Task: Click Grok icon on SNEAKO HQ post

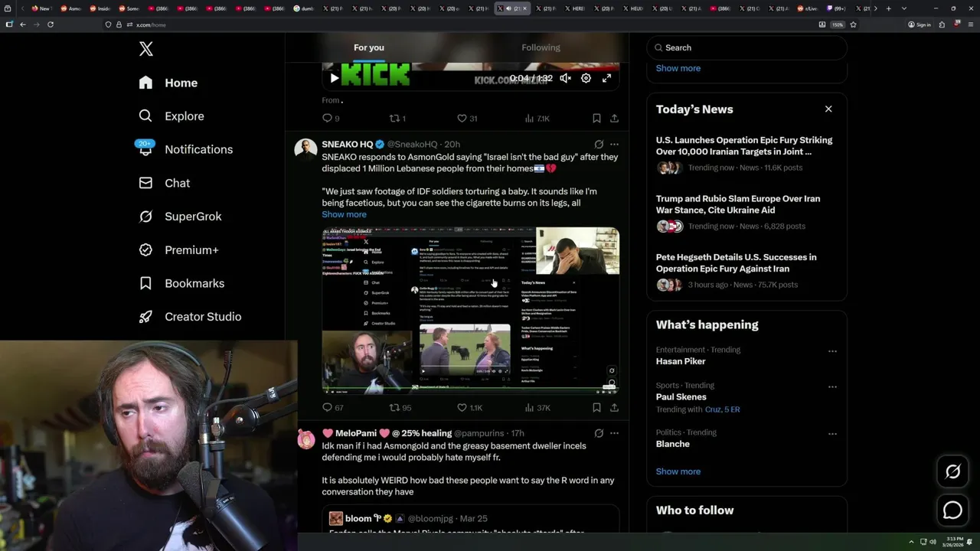Action: 599,144
